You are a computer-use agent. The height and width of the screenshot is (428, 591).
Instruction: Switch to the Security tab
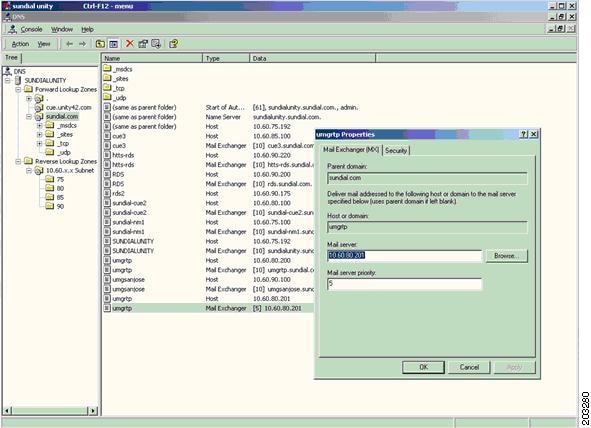pyautogui.click(x=396, y=150)
